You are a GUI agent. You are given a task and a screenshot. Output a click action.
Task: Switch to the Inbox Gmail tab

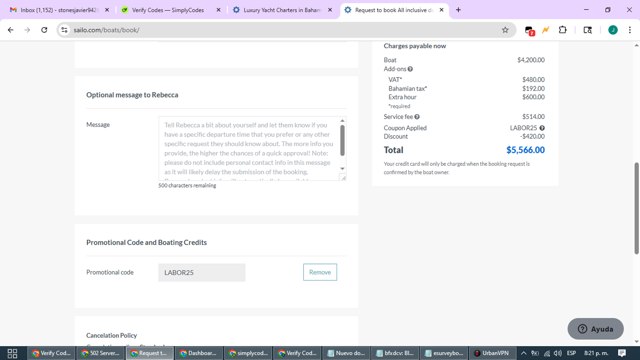click(x=60, y=10)
